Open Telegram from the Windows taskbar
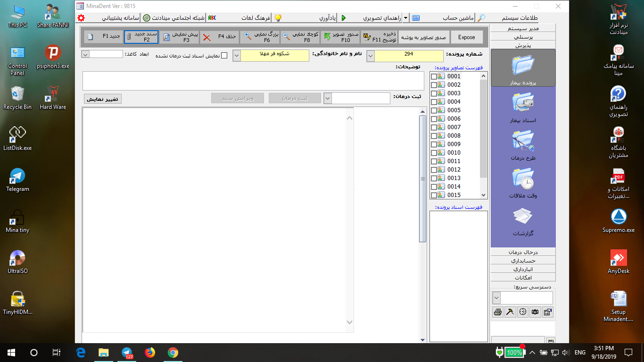The width and height of the screenshot is (644, 362). [x=127, y=352]
